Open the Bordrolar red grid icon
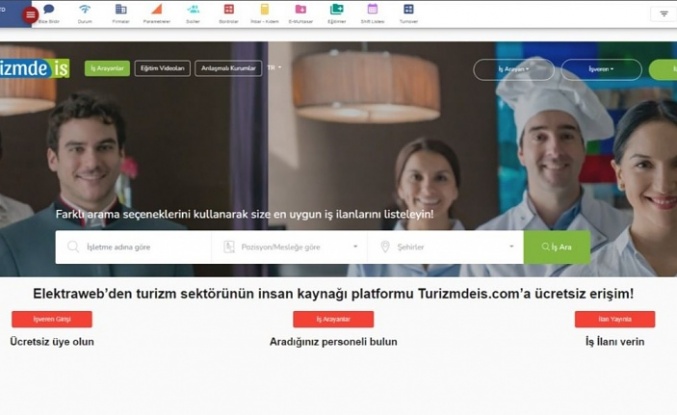Image resolution: width=677 pixels, height=415 pixels. pyautogui.click(x=229, y=9)
